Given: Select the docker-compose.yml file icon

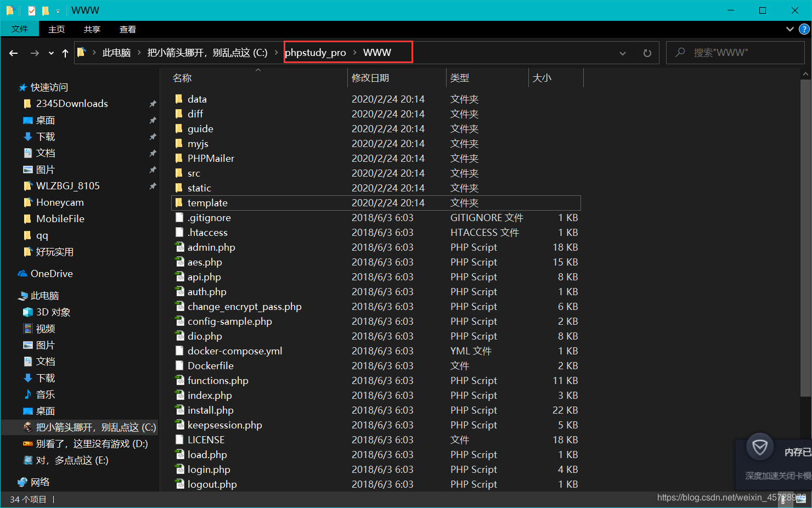Looking at the screenshot, I should click(179, 351).
